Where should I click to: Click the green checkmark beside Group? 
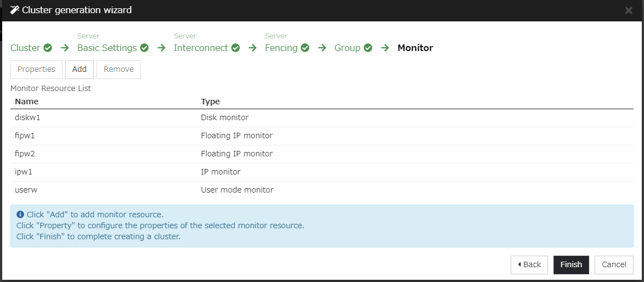[x=368, y=48]
